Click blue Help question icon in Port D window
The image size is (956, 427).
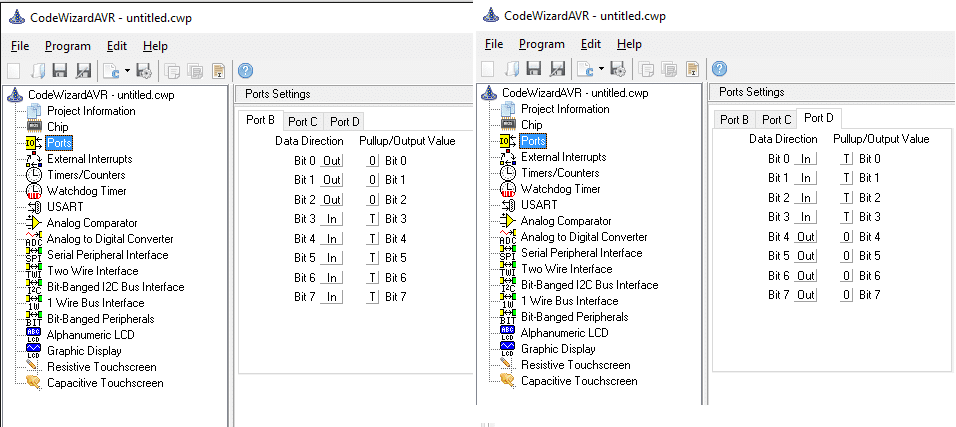[x=719, y=68]
